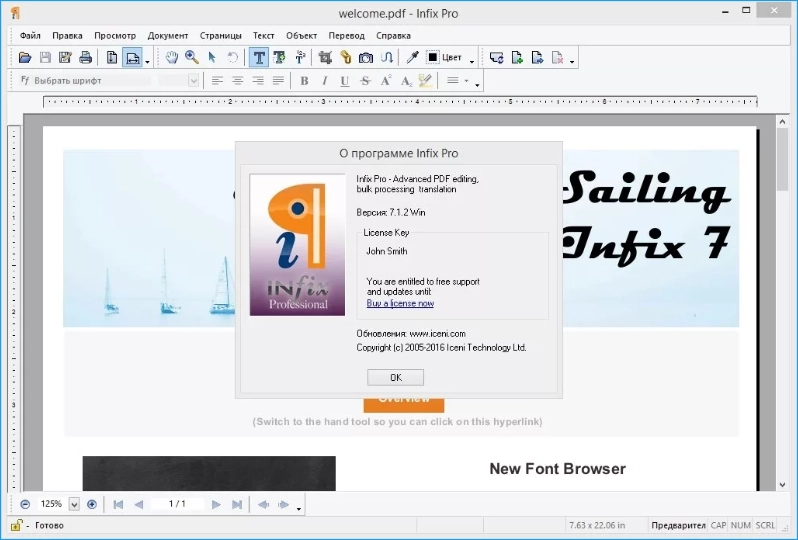Select the text with numbering tool icon
798x540 pixels.
pyautogui.click(x=300, y=58)
